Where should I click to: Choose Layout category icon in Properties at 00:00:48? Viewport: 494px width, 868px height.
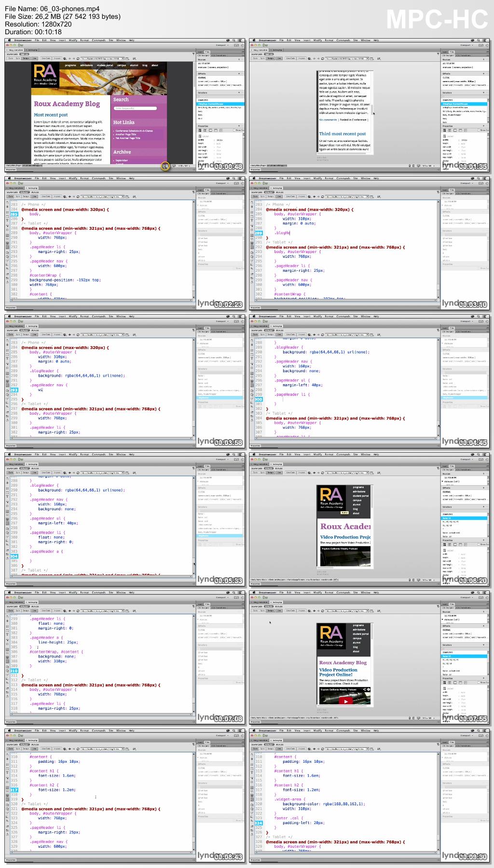(200, 130)
